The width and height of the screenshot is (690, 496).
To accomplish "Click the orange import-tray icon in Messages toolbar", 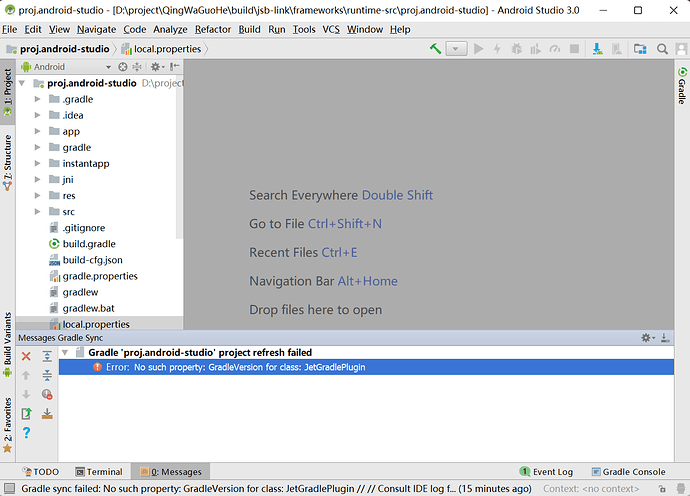I will point(47,413).
